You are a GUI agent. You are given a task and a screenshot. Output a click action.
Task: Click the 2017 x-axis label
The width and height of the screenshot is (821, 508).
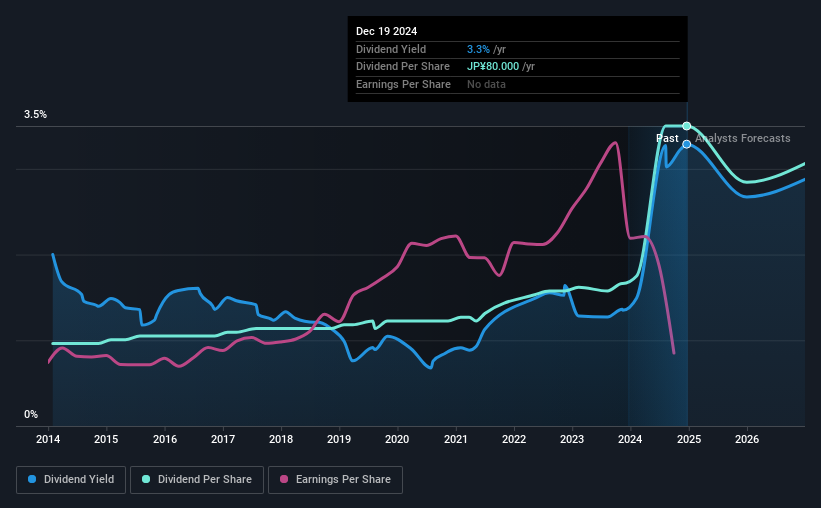223,439
